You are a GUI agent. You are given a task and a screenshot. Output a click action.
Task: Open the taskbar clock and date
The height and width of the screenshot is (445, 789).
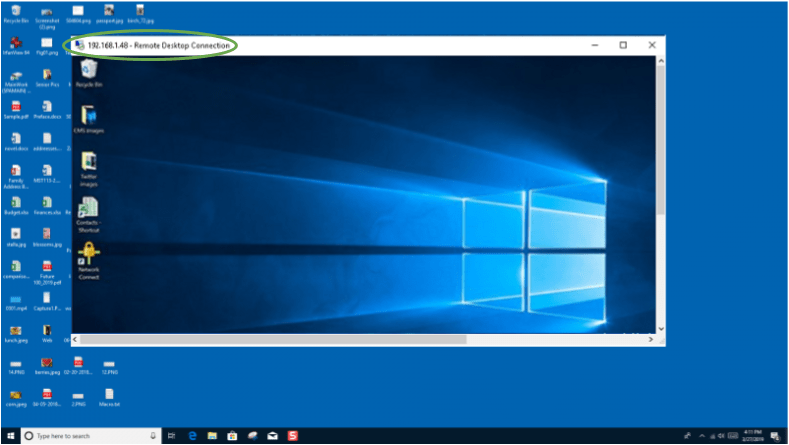click(753, 436)
